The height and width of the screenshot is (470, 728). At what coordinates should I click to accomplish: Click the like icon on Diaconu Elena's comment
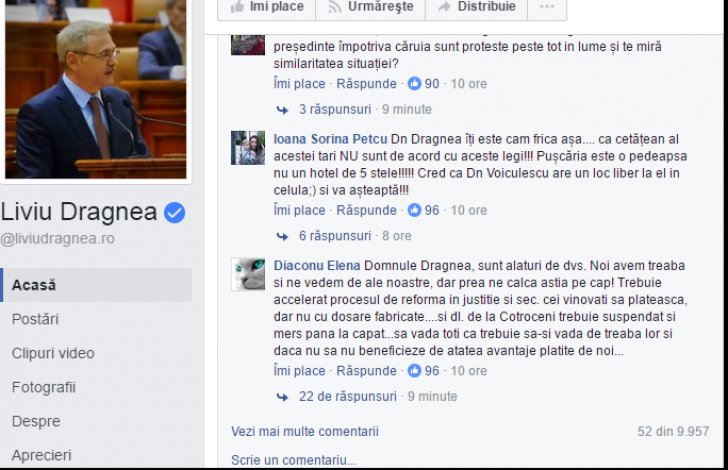click(414, 371)
